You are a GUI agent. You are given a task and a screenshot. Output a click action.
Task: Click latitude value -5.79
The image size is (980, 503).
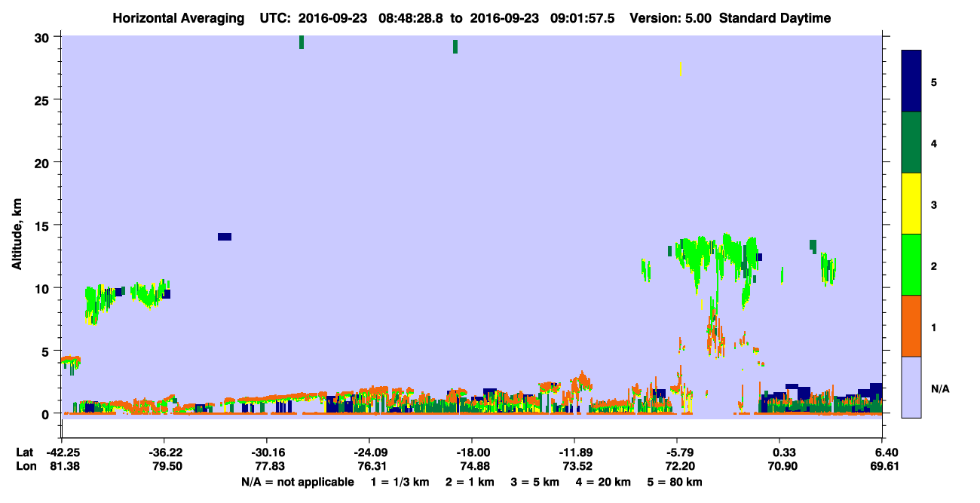[677, 452]
